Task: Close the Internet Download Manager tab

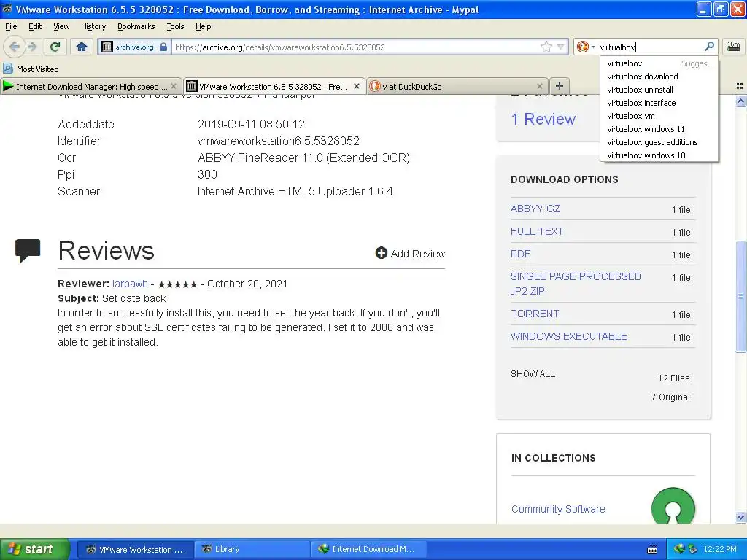Action: [174, 86]
